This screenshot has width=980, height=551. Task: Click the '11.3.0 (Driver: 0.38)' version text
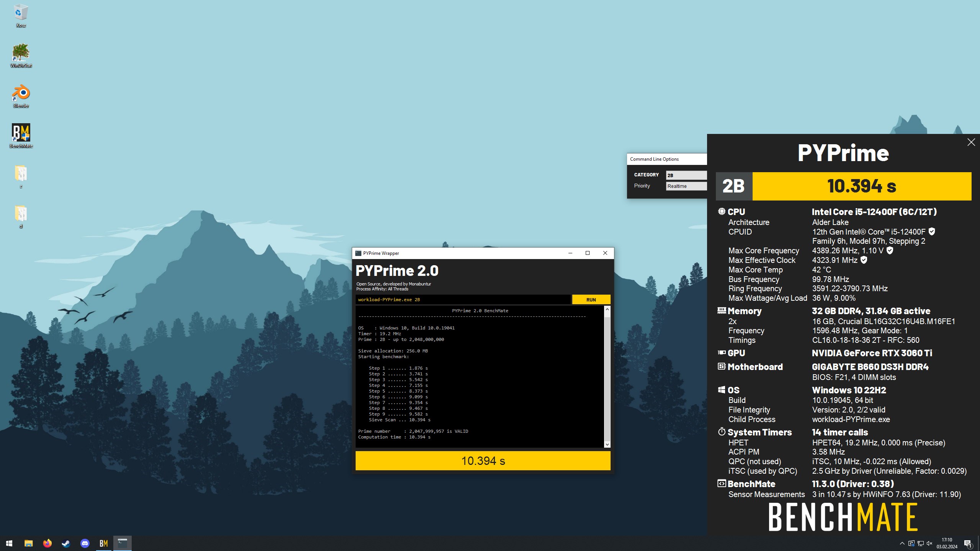[x=853, y=484]
